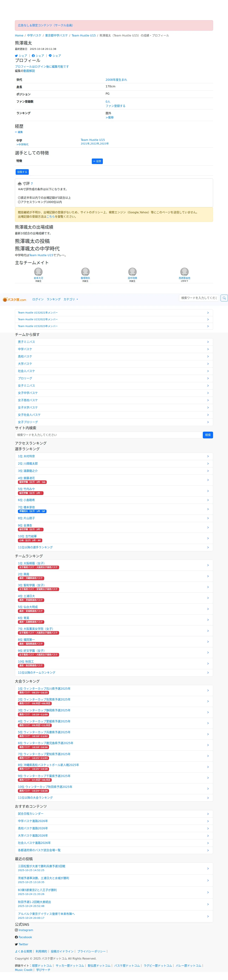
Task: Click 東京都中学バスケ breadcrumb link
Action: tap(56, 35)
